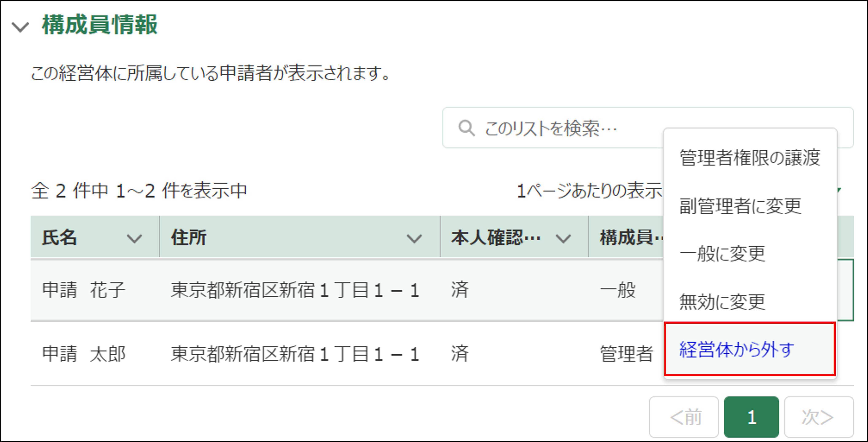
Task: Open 住所 column dropdown chevron
Action: tap(414, 239)
